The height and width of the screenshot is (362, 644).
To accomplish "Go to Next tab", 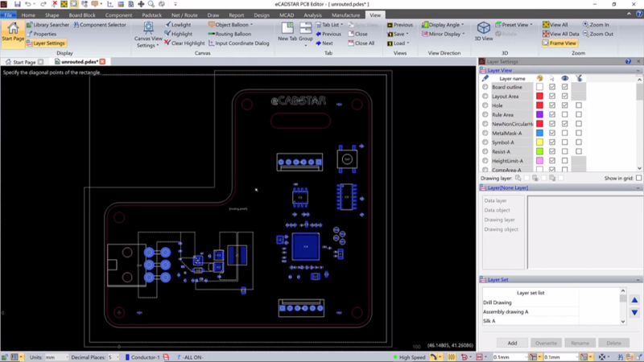I will 324,43.
